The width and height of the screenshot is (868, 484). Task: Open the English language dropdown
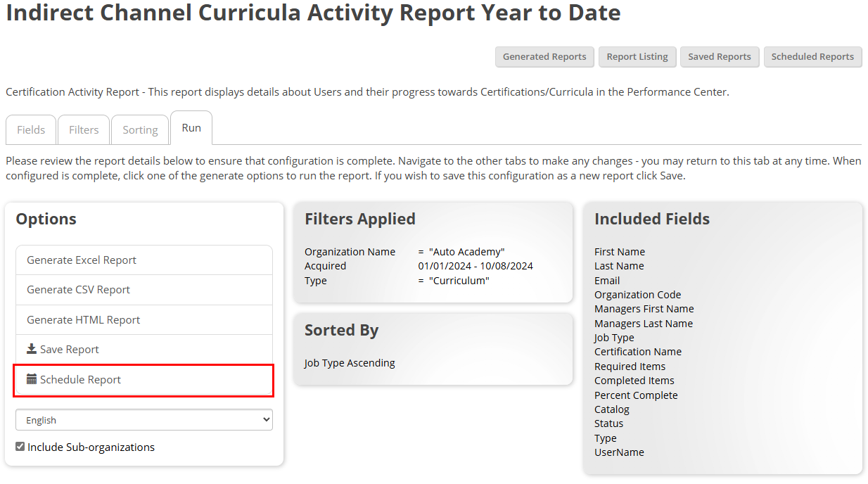point(144,420)
